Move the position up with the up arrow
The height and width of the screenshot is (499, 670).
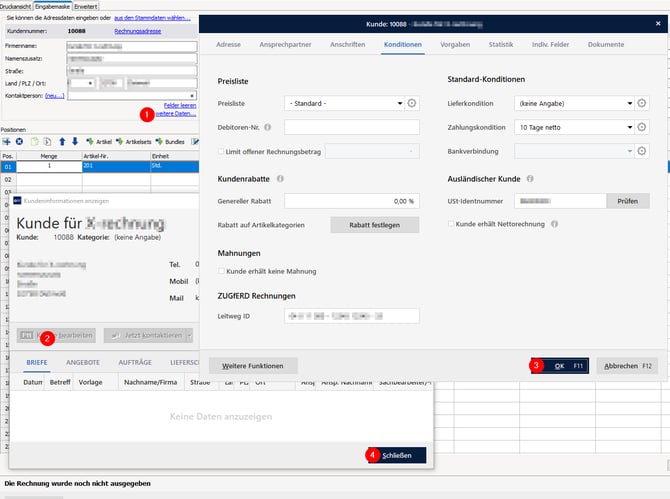coord(62,141)
